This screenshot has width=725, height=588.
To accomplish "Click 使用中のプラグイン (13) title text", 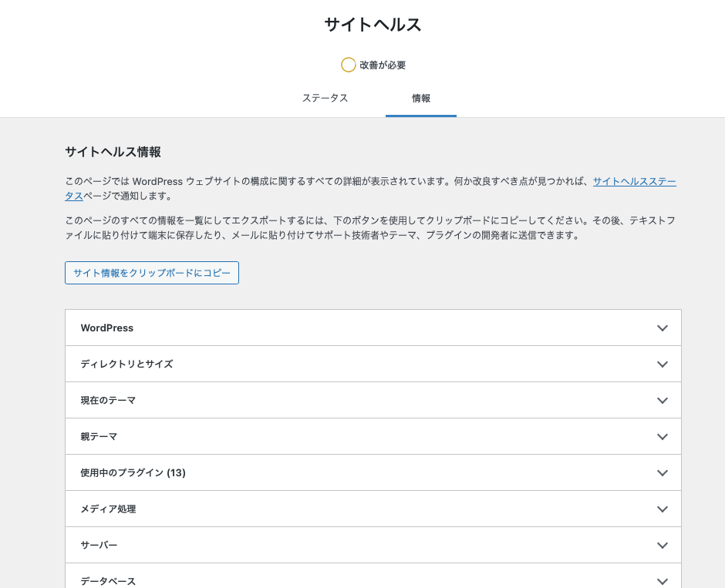I will [x=133, y=472].
